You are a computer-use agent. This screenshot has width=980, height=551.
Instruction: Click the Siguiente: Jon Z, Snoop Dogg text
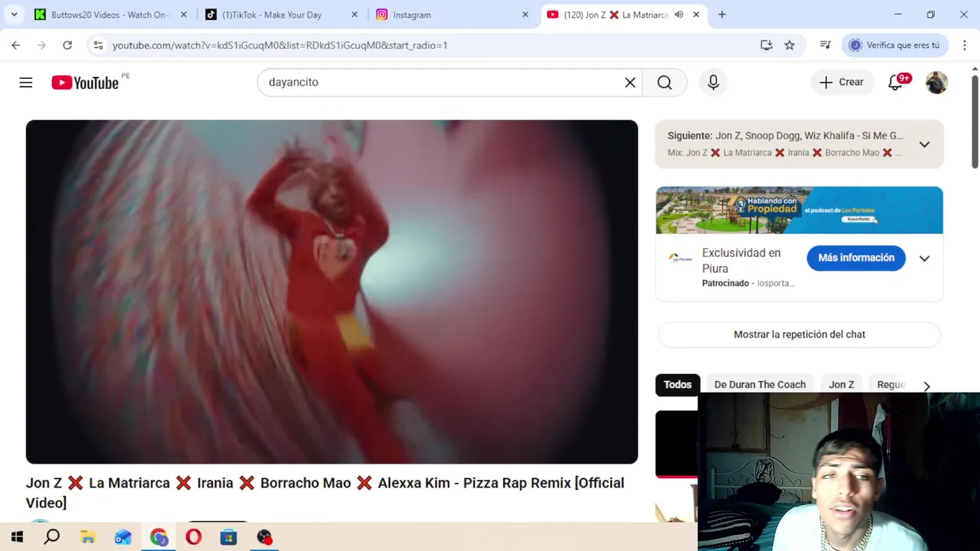click(785, 135)
